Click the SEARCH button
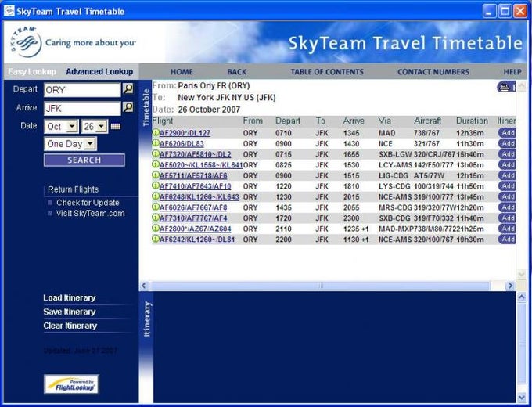Screen dimensions: 532x407 (84, 160)
